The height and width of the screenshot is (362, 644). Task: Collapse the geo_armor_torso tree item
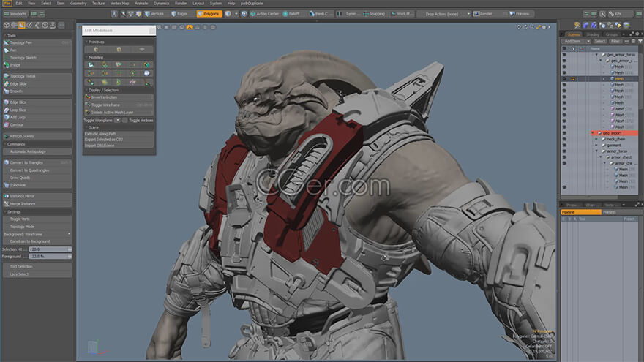(x=596, y=55)
